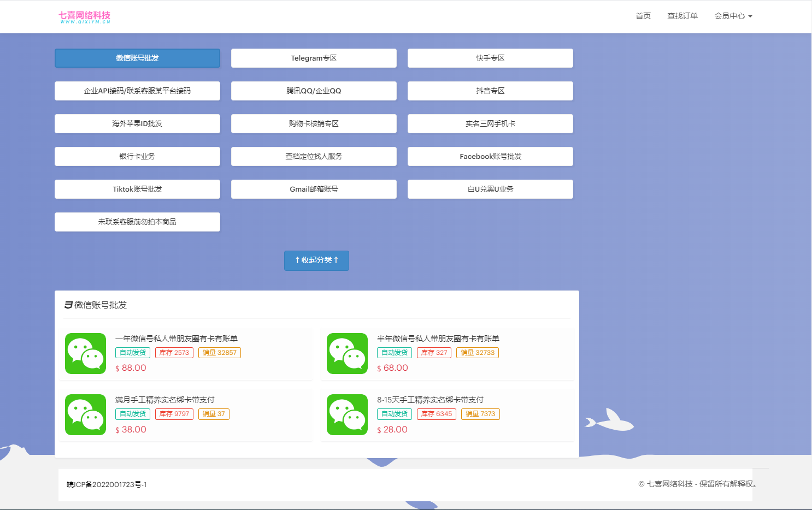The height and width of the screenshot is (510, 812).
Task: Click the WeChat icon for 一年微信号 product
Action: click(x=85, y=354)
